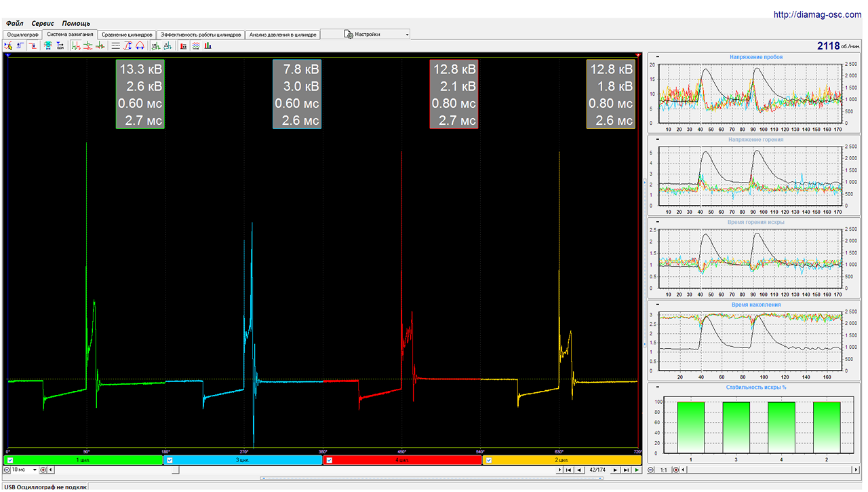Toggle the horizontal lines icon
Viewport: 868px width, 492px height.
(x=115, y=46)
